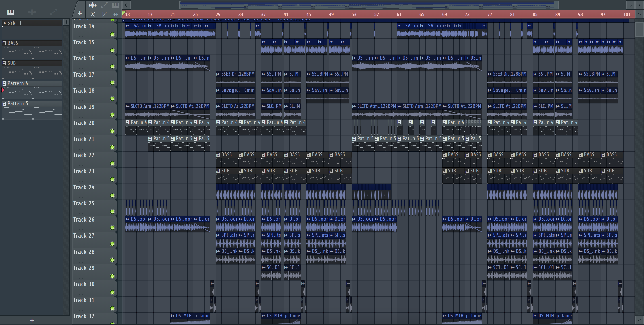
Task: Click the scroll-right arrow above the timeline
Action: click(630, 5)
